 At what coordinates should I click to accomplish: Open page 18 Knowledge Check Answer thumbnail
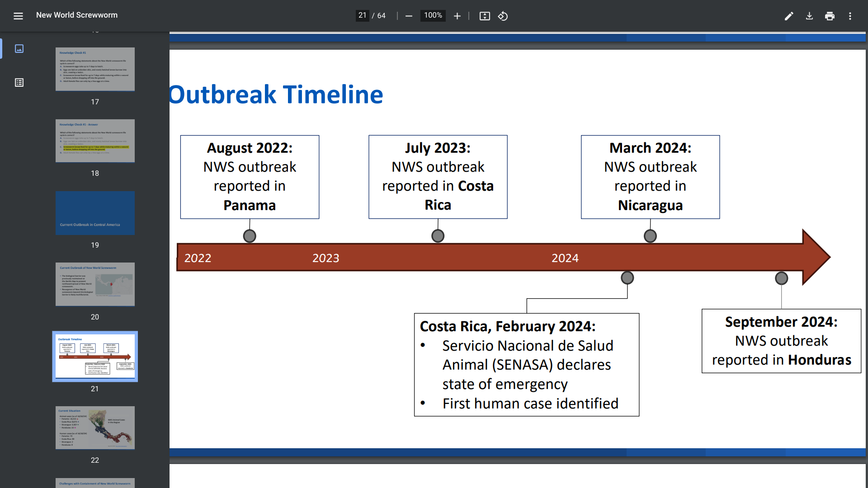95,141
